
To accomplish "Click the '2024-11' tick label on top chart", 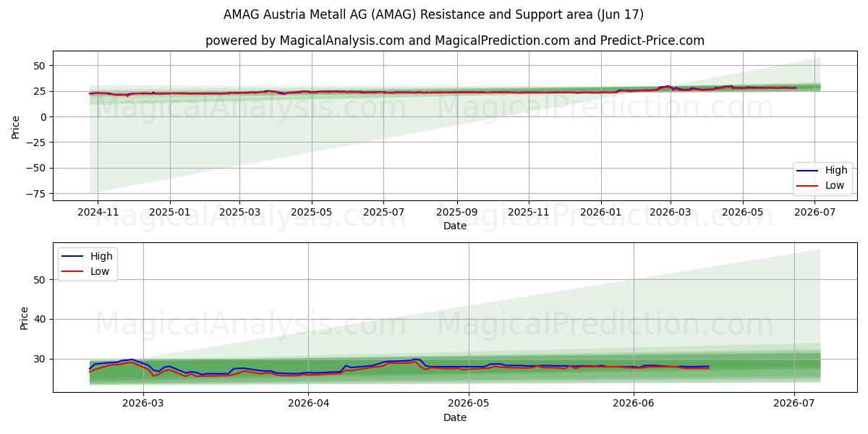I will point(98,212).
